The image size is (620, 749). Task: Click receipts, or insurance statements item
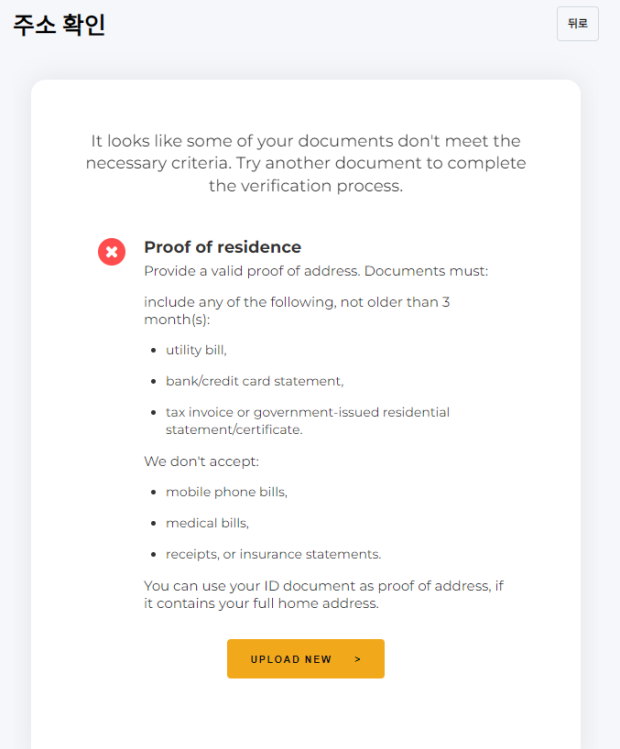[x=273, y=554]
